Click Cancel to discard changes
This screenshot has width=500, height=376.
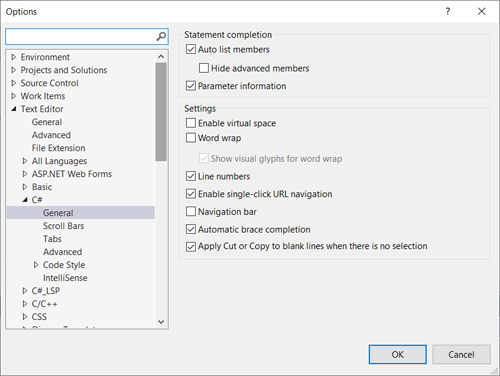coord(461,354)
